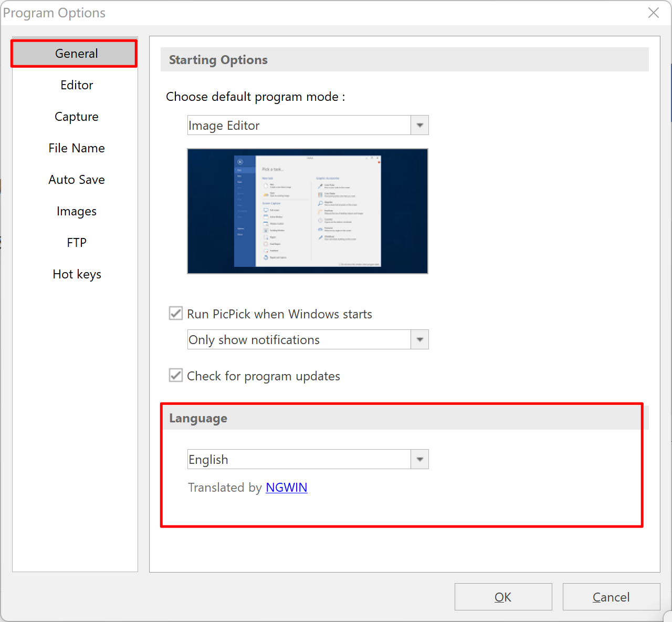The height and width of the screenshot is (622, 672).
Task: Click 'Choose default program mode :' label
Action: tap(256, 97)
